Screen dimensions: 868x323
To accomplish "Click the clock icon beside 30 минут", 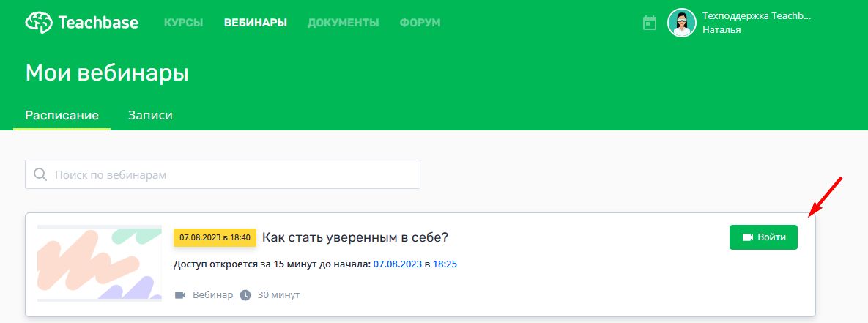I will (245, 294).
